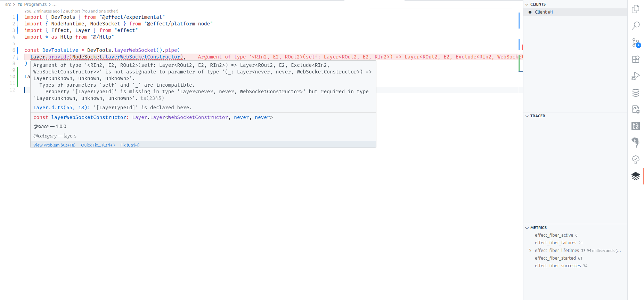Open the Search view icon
Viewport: 644px width, 300px height.
click(636, 25)
